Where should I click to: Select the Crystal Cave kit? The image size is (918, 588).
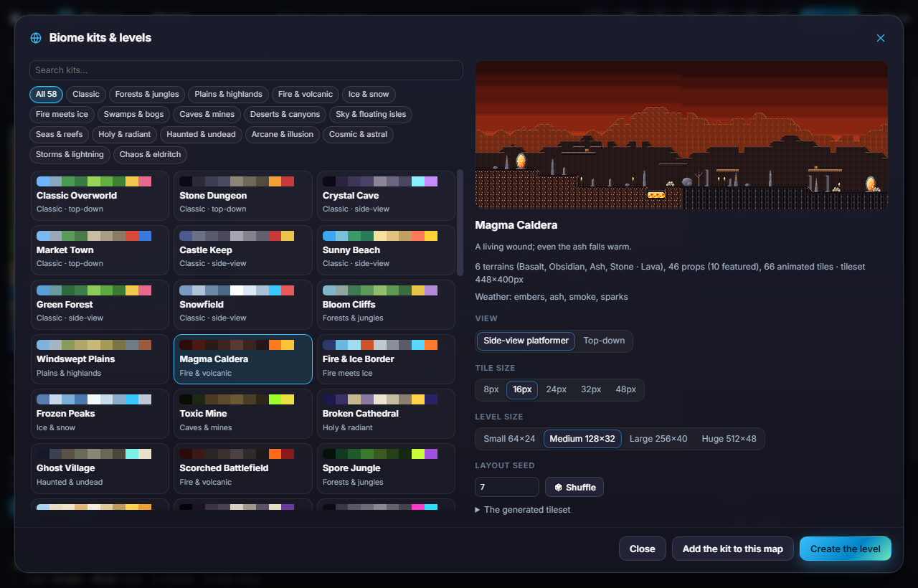[x=386, y=196]
